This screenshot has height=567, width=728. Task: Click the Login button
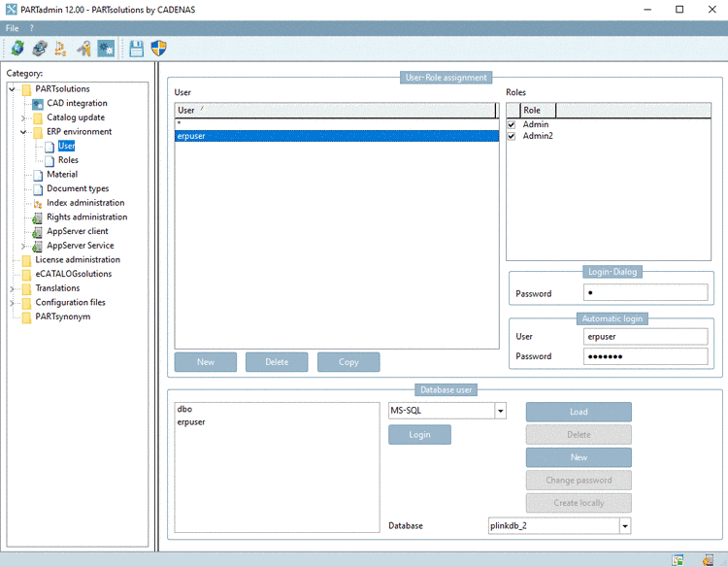(x=419, y=435)
